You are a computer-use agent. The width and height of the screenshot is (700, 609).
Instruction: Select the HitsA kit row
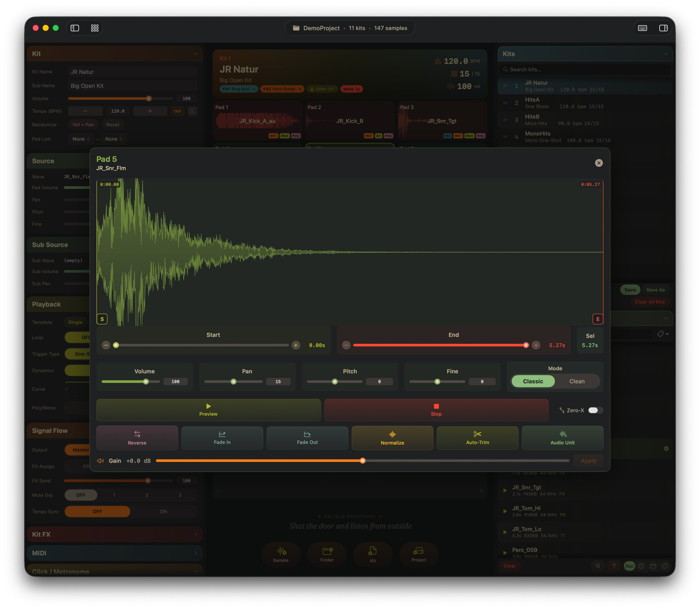[x=585, y=103]
